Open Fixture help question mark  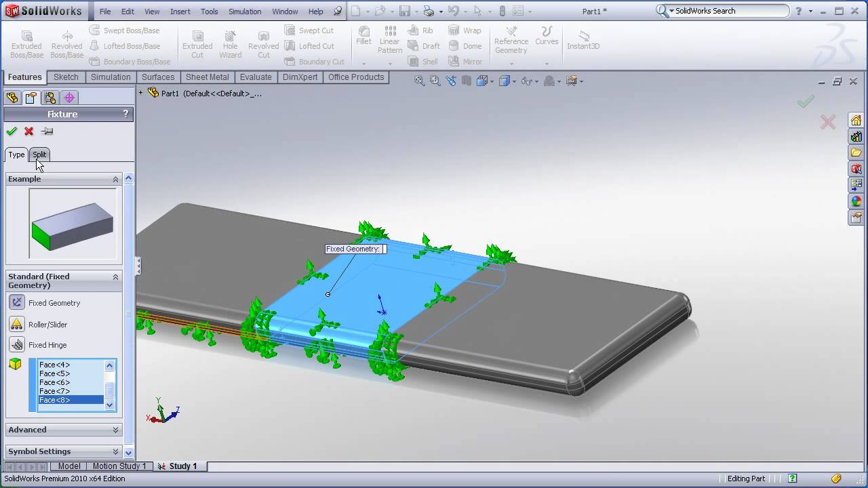tap(125, 114)
